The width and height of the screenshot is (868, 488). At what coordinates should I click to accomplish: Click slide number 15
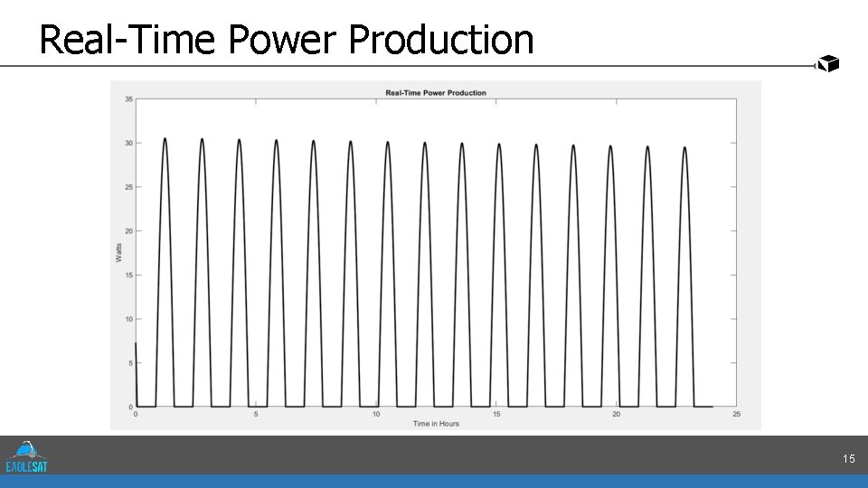pos(849,459)
